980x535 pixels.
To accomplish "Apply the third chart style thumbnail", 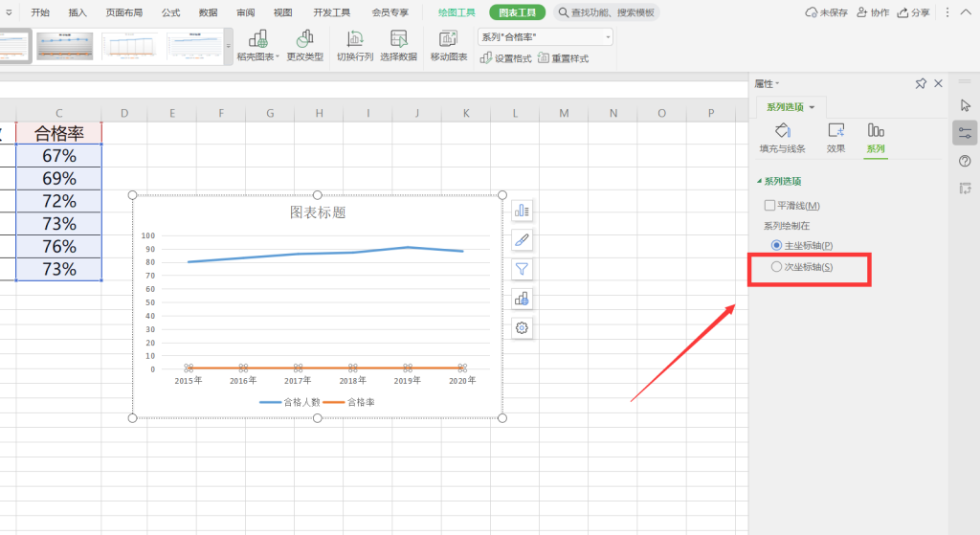I will click(130, 46).
